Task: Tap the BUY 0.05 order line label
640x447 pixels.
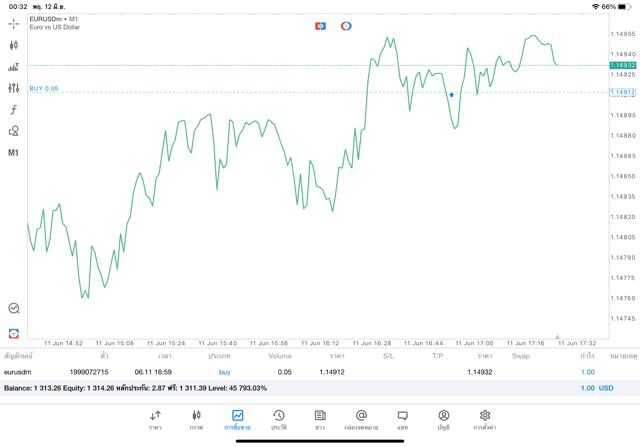Action: 44,88
